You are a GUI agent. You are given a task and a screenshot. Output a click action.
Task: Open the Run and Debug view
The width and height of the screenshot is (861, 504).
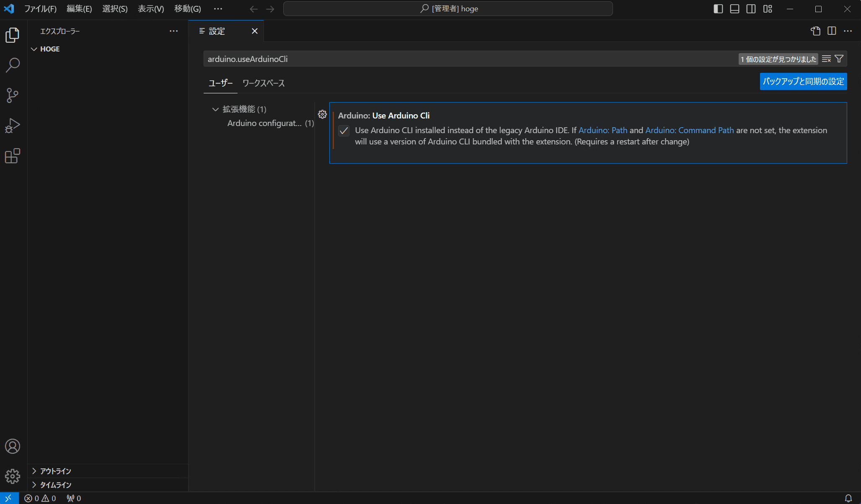coord(13,126)
